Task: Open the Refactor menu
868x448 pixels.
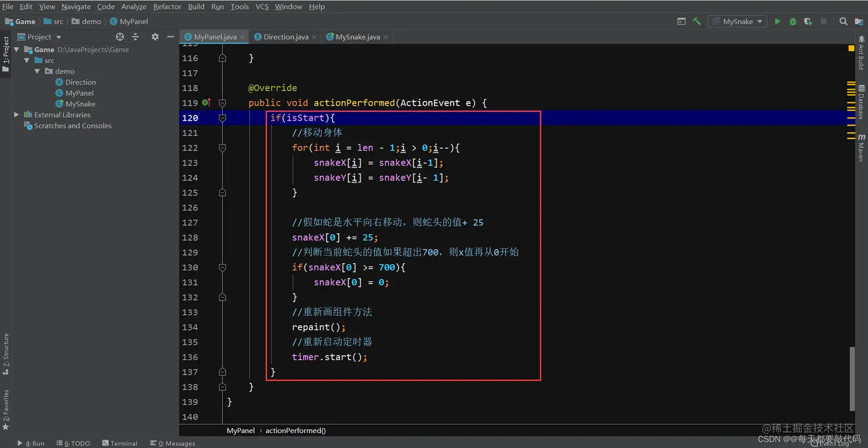Action: [x=167, y=6]
